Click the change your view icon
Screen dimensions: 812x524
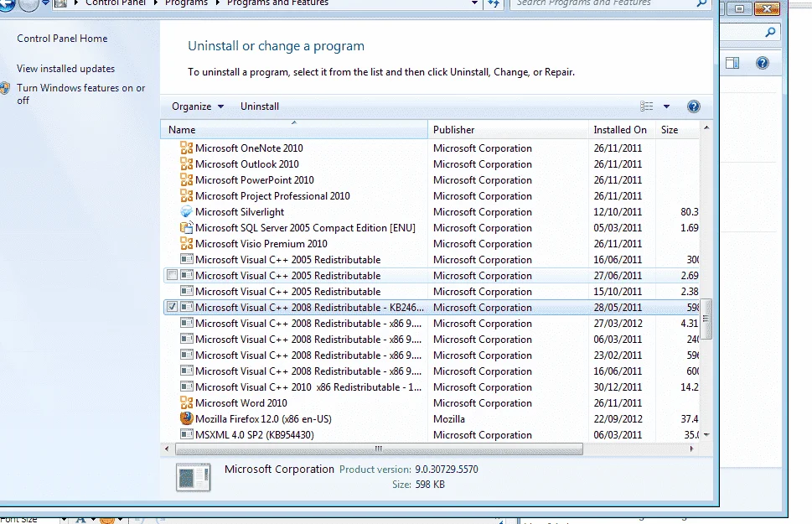coord(646,106)
